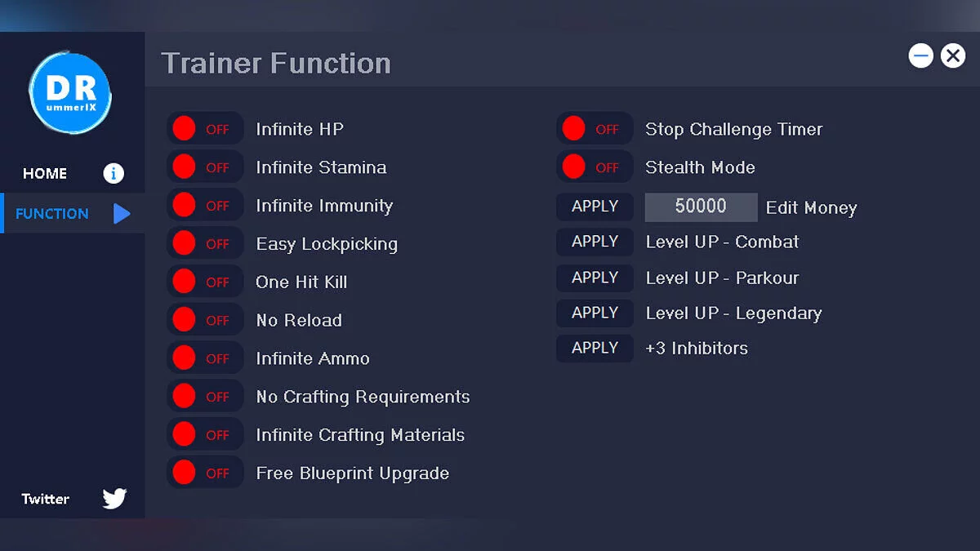Click the blue play arrow beside FUNCTION
The image size is (980, 551).
click(x=122, y=214)
